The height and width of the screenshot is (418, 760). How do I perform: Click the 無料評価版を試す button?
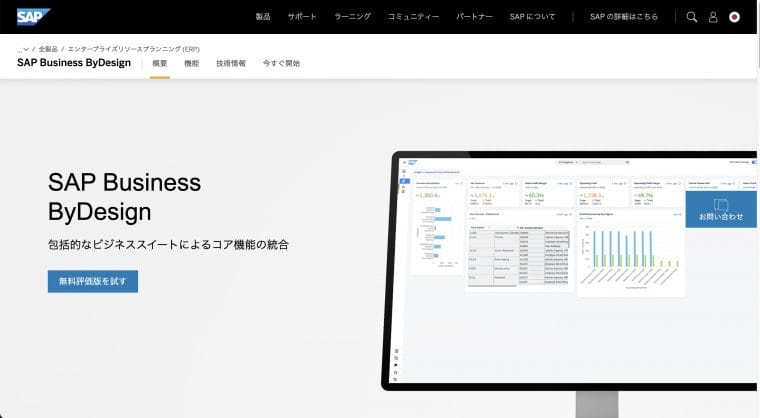click(x=93, y=281)
